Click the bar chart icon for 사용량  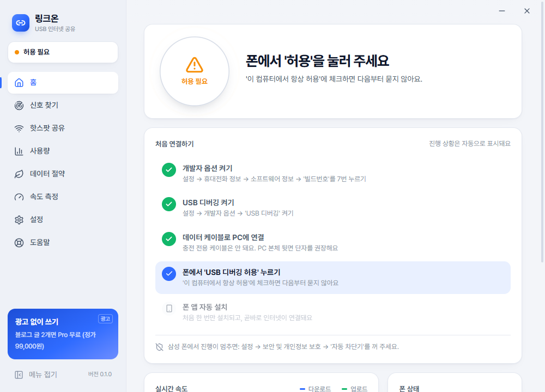coord(19,151)
